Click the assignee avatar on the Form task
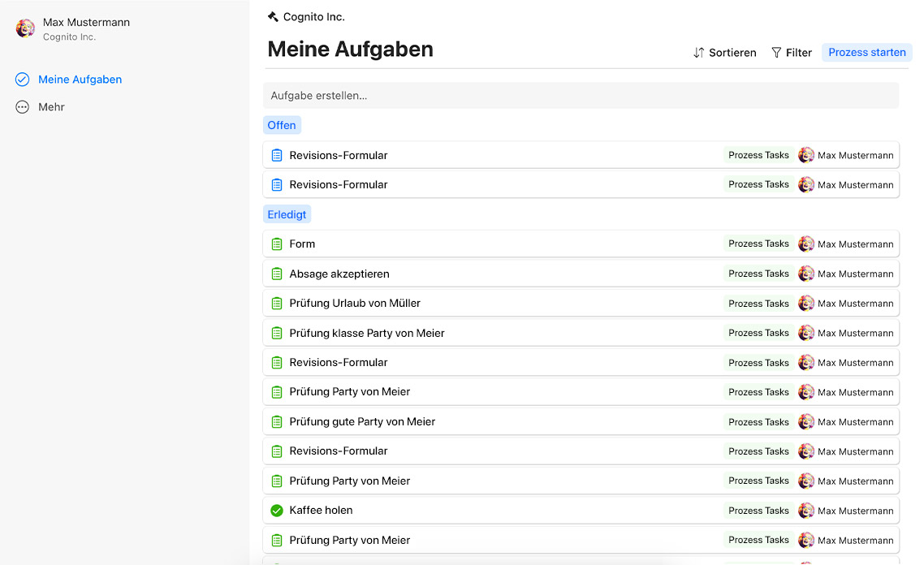This screenshot has width=924, height=565. point(805,244)
